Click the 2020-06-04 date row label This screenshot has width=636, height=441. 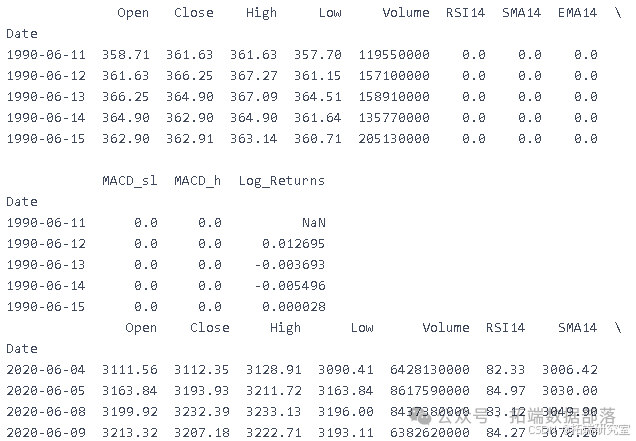coord(46,370)
